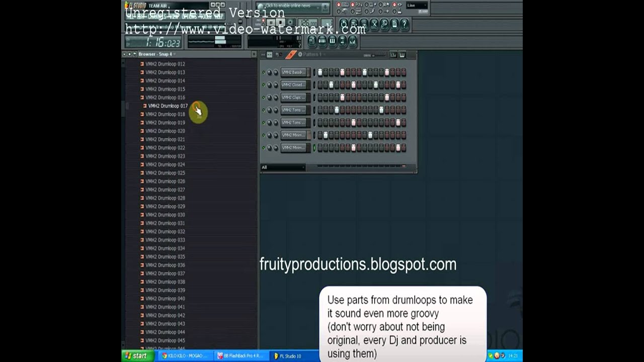
Task: Click the orange pattern selector slash icon
Action: pos(291,54)
